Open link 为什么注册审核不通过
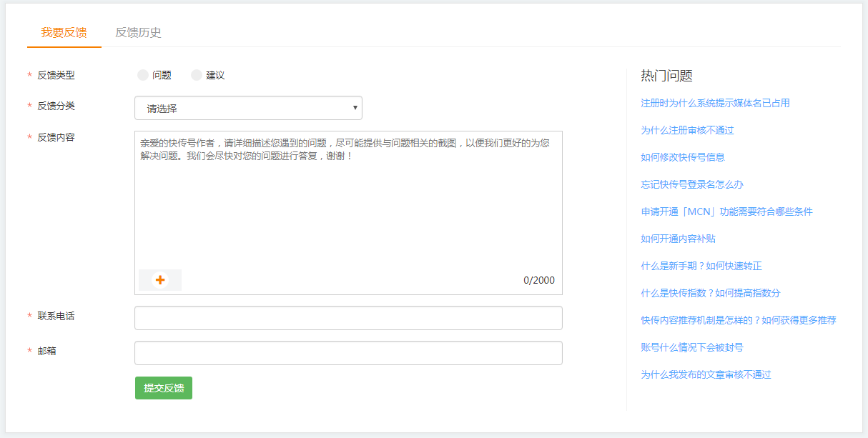Viewport: 868px width, 438px height. point(687,130)
